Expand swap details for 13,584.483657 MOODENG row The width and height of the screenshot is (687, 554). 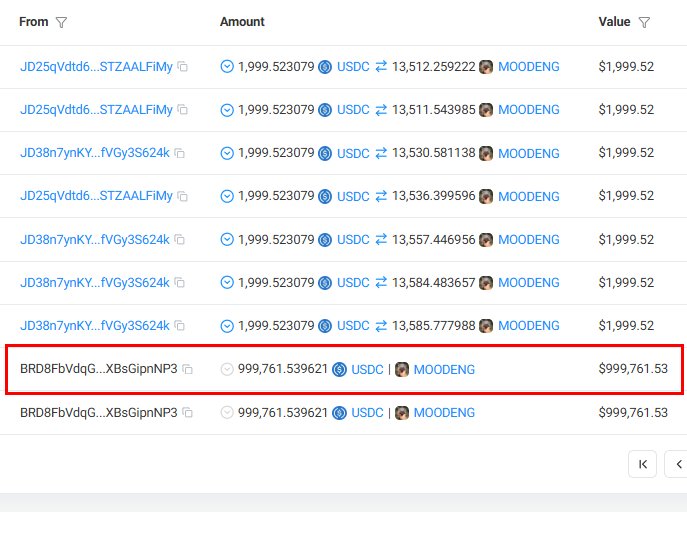point(227,282)
